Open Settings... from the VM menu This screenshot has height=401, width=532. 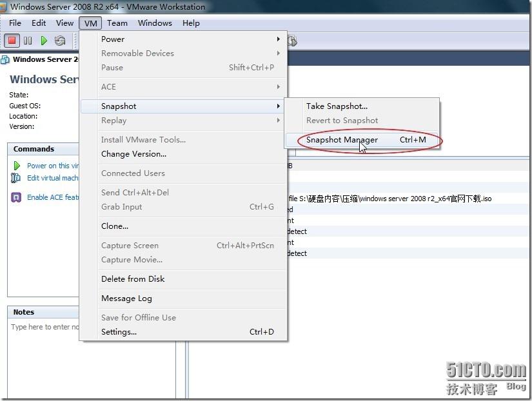coord(184,332)
